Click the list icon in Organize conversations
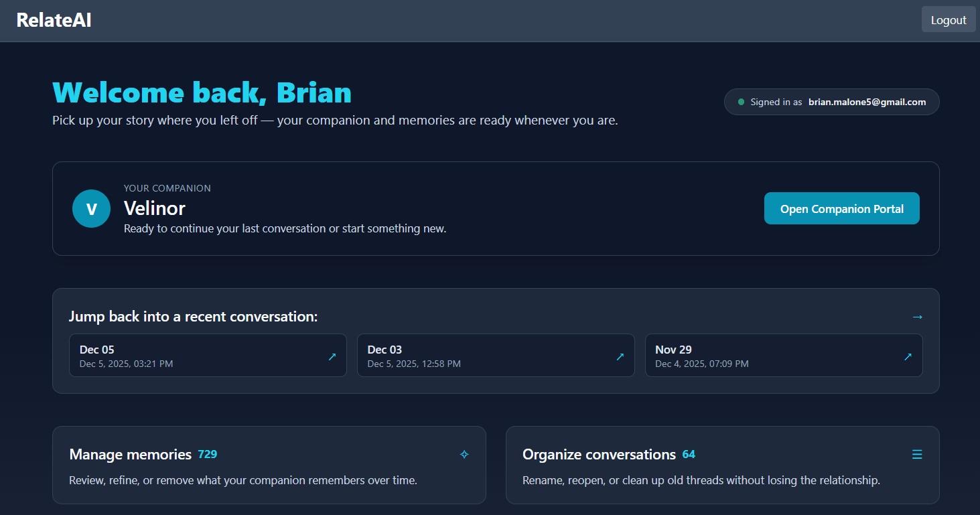Viewport: 980px width, 515px height. point(917,455)
